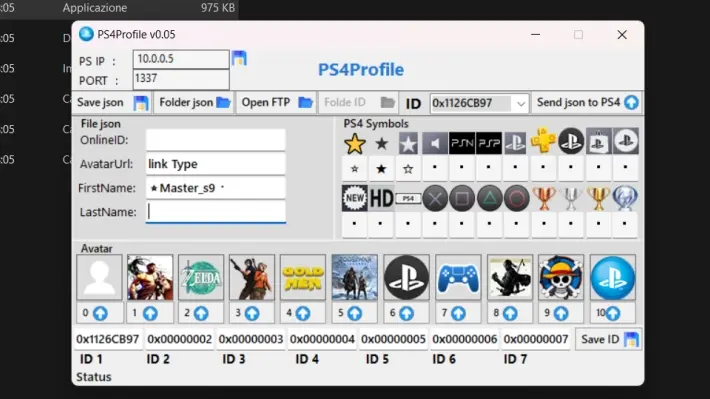Select the PlayStation Plus gold symbol
The height and width of the screenshot is (399, 710).
543,141
